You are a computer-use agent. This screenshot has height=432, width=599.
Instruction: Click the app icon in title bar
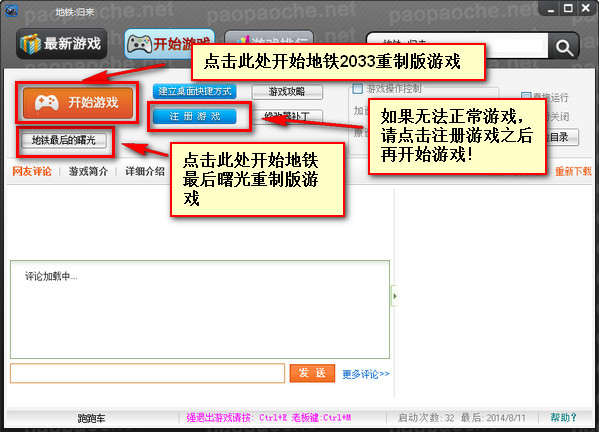pyautogui.click(x=11, y=10)
